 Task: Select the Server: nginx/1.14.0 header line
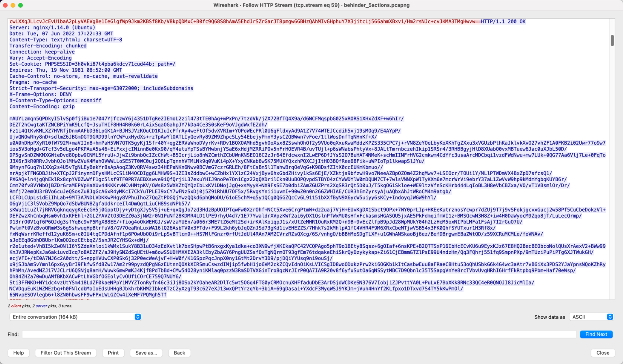coord(52,28)
